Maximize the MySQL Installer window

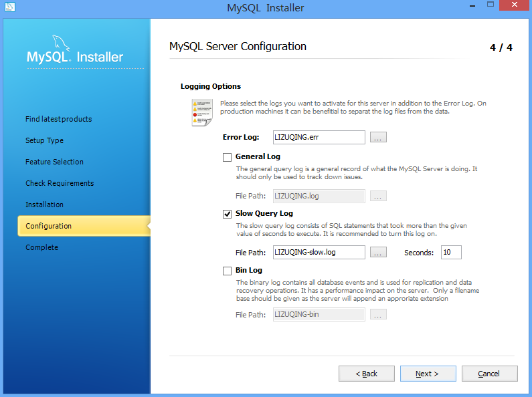[x=491, y=5]
